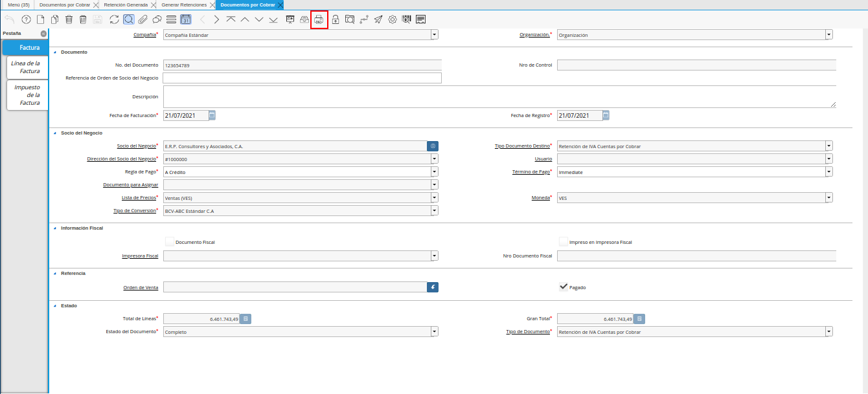Viewport: 868px width, 394px height.
Task: Jump to the last record icon
Action: (x=273, y=19)
